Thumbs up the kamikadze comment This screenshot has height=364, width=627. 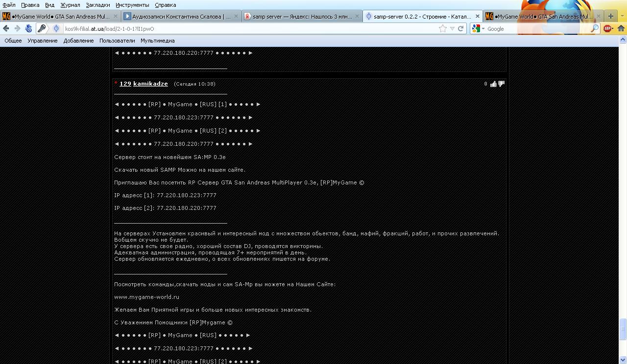493,84
